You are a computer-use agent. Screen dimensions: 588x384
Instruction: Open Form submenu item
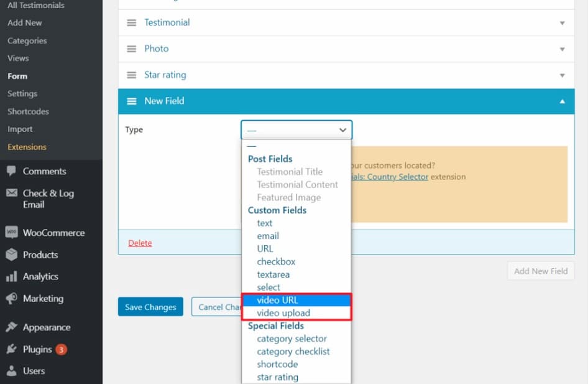(x=17, y=76)
